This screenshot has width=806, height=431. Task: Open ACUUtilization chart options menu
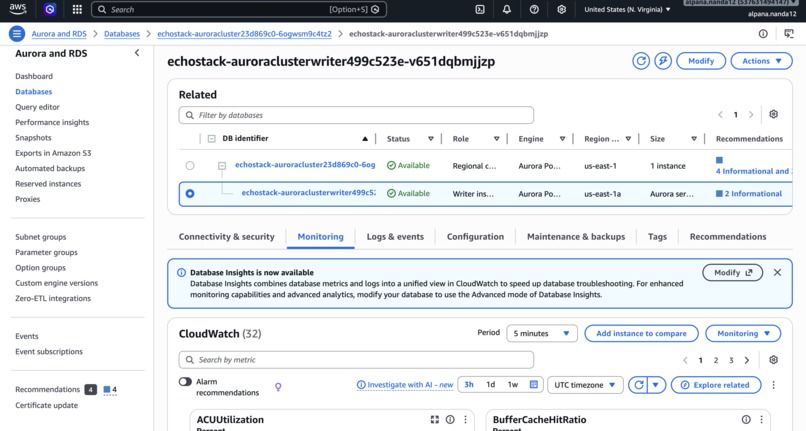466,420
